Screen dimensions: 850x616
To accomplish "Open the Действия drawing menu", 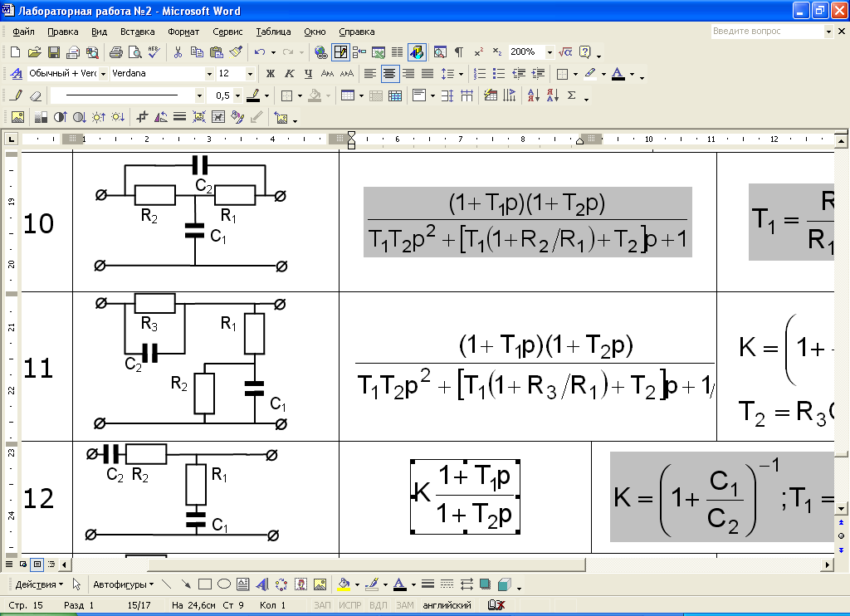I will click(x=39, y=584).
